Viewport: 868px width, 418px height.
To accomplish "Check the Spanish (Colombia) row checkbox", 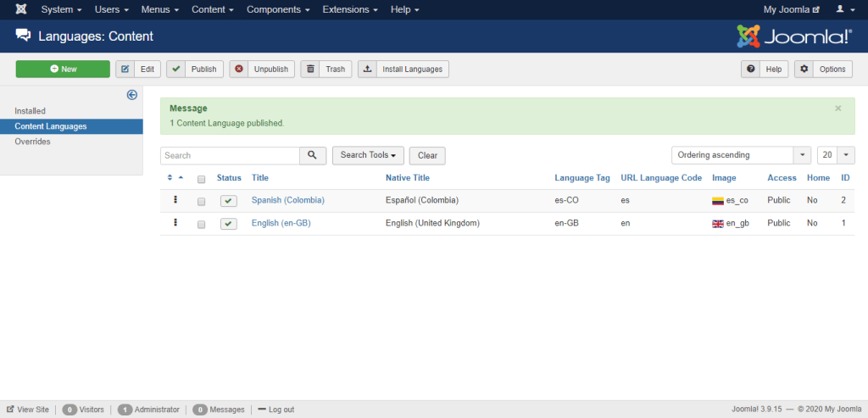I will click(202, 202).
